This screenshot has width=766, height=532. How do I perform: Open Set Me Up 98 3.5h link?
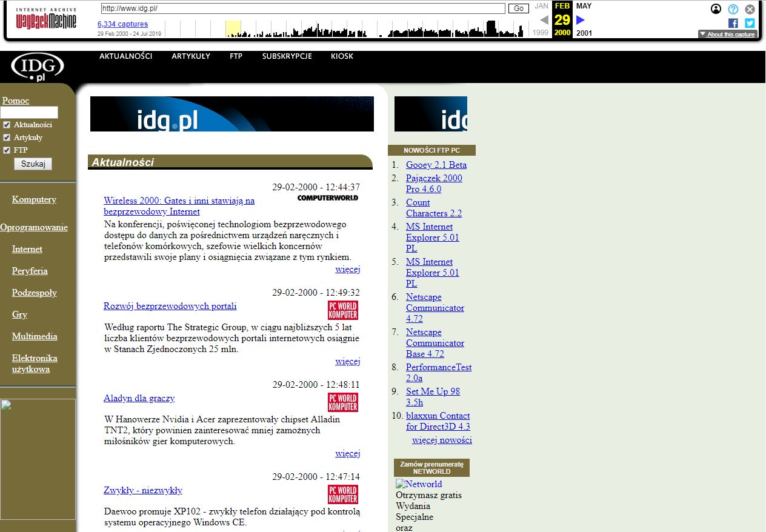tap(433, 397)
